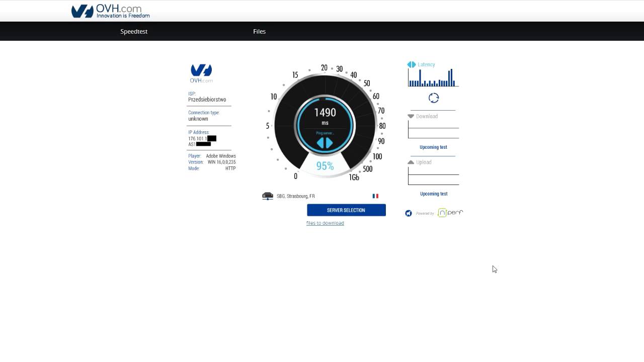Click the SERVER SELECTION button
This screenshot has height=362, width=644.
point(346,210)
